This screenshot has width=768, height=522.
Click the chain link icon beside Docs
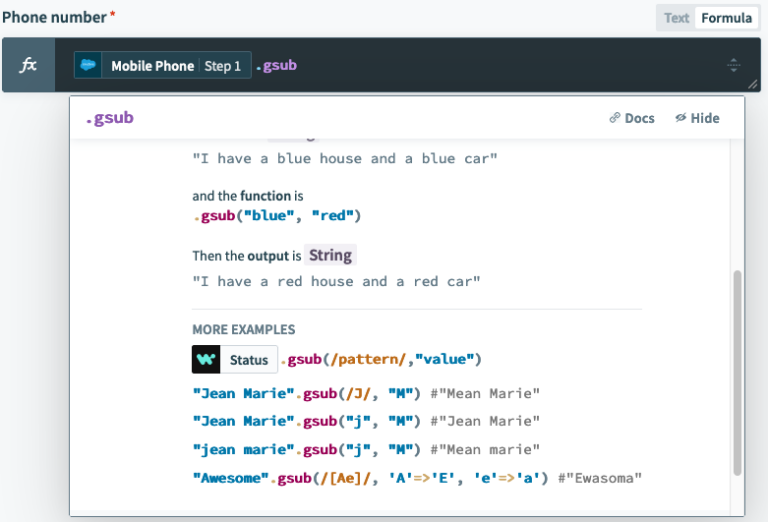614,118
